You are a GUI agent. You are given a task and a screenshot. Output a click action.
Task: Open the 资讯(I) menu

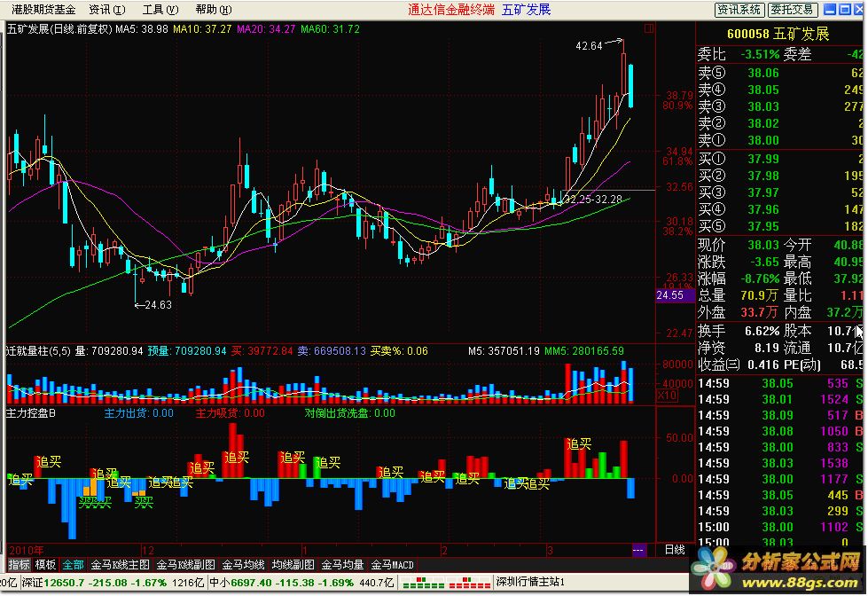pos(107,10)
